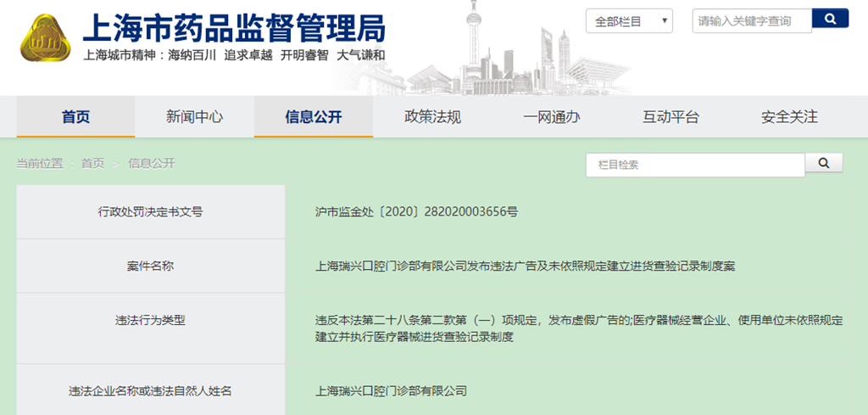Image resolution: width=868 pixels, height=415 pixels.
Task: Click the 案件名称 label cell
Action: point(151,266)
